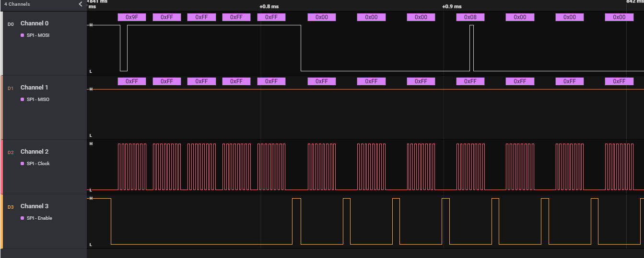Click the "4 Channels" header text
This screenshot has height=258, width=644.
click(x=17, y=4)
